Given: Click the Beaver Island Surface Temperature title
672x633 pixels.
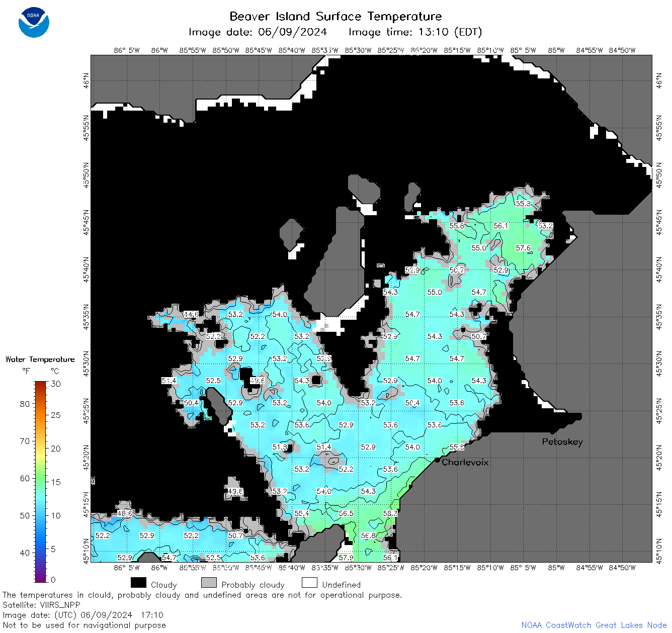Looking at the screenshot, I should 335,16.
